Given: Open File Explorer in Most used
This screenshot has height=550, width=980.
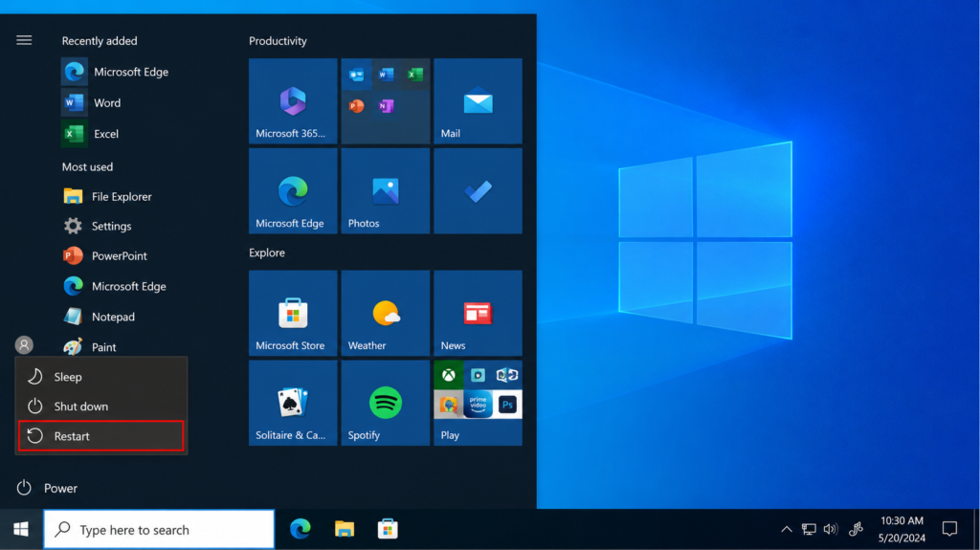Looking at the screenshot, I should (107, 196).
